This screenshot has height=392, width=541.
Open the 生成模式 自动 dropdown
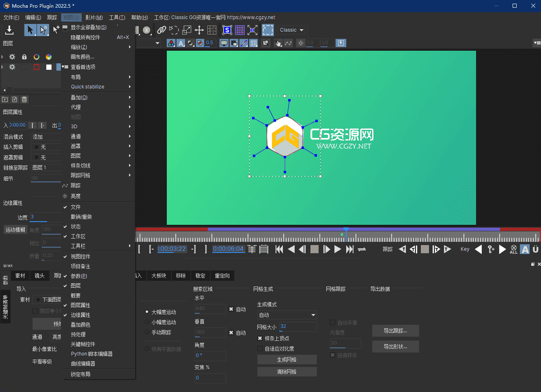click(287, 314)
